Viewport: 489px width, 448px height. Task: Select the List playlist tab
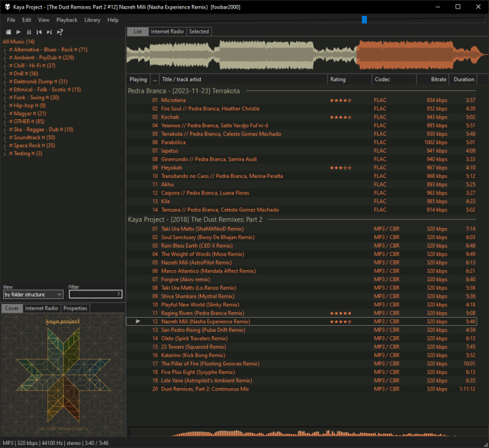tap(138, 32)
